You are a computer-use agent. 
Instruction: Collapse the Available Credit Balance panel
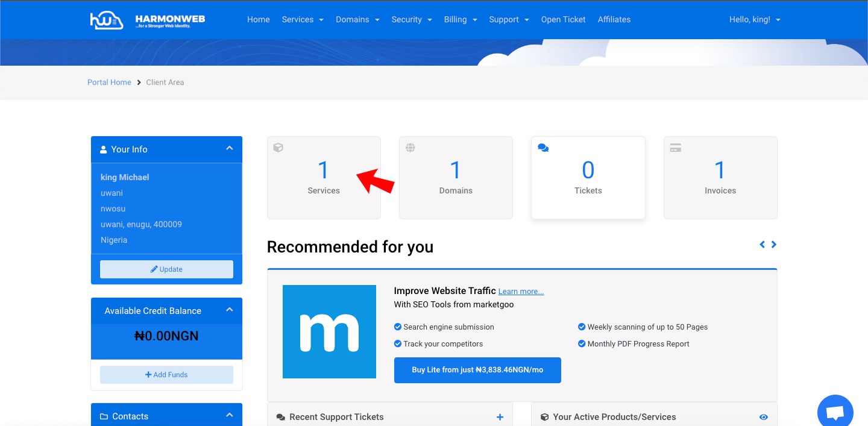click(229, 310)
